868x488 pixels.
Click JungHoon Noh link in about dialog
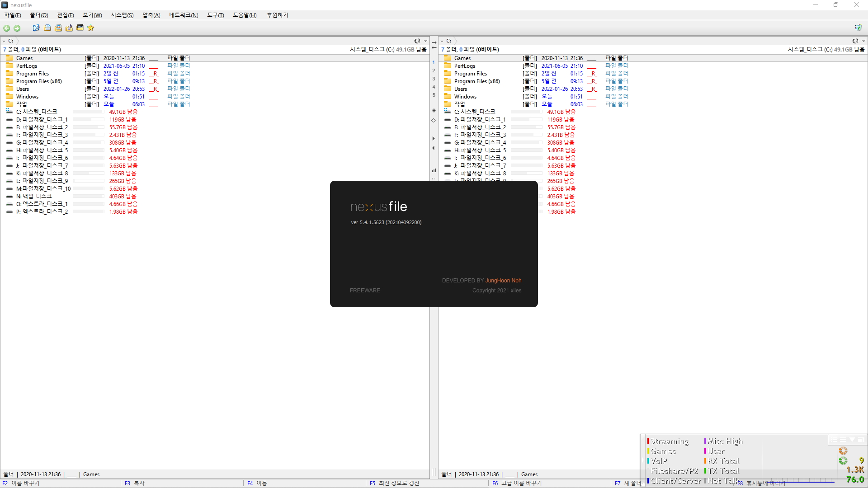(x=503, y=281)
